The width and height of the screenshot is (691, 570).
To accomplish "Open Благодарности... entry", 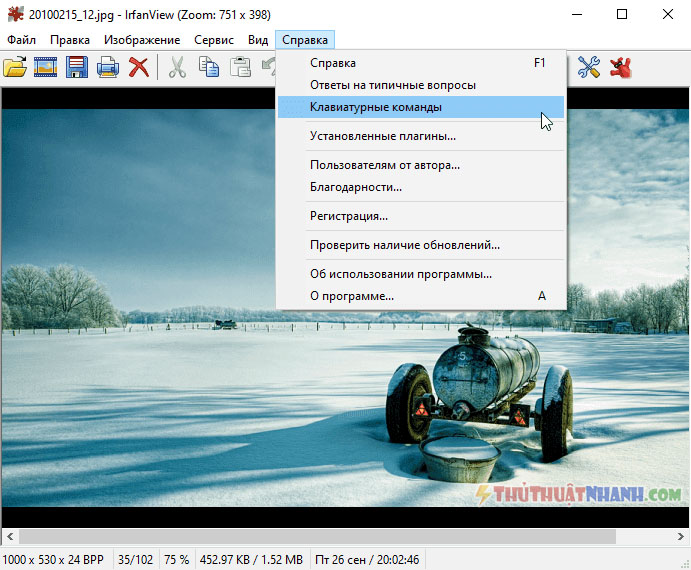I will (421, 187).
